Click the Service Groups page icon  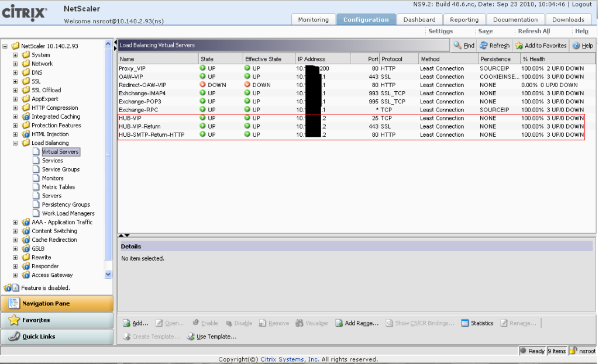(x=36, y=169)
